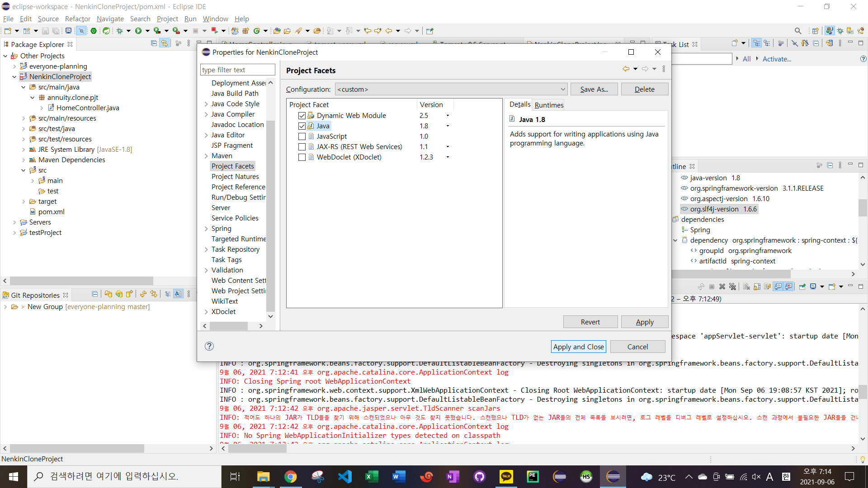
Task: Toggle Link with Editor in Package Explorer
Action: pos(165,43)
